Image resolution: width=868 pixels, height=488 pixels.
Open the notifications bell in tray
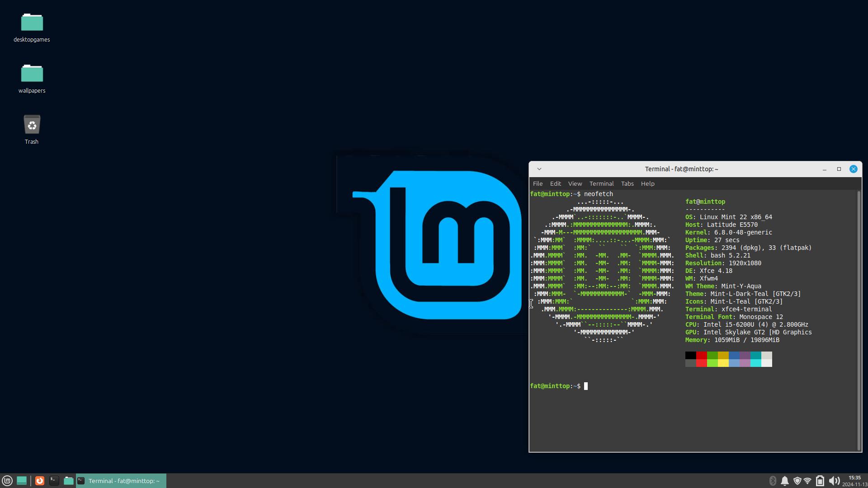pos(785,481)
